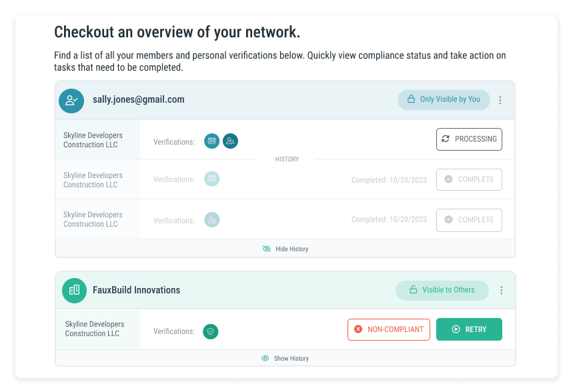The image size is (571, 392).
Task: Click the refresh icon on PROCESSING button
Action: [447, 139]
